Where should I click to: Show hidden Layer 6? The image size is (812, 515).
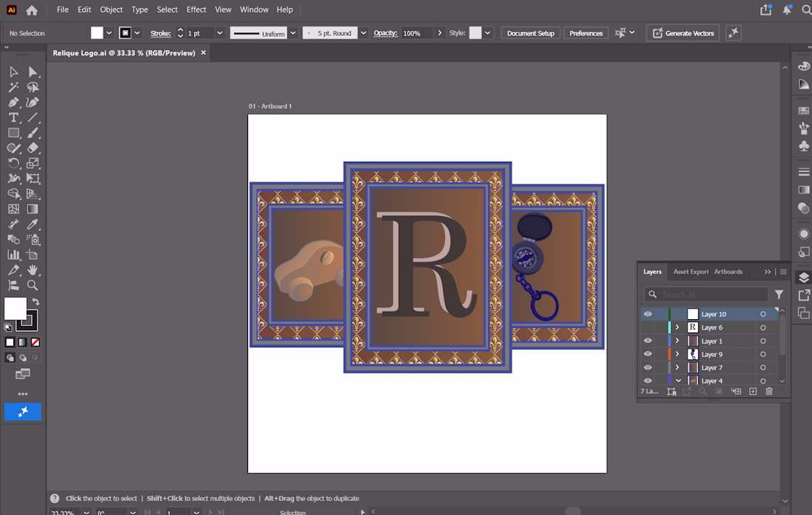(648, 327)
